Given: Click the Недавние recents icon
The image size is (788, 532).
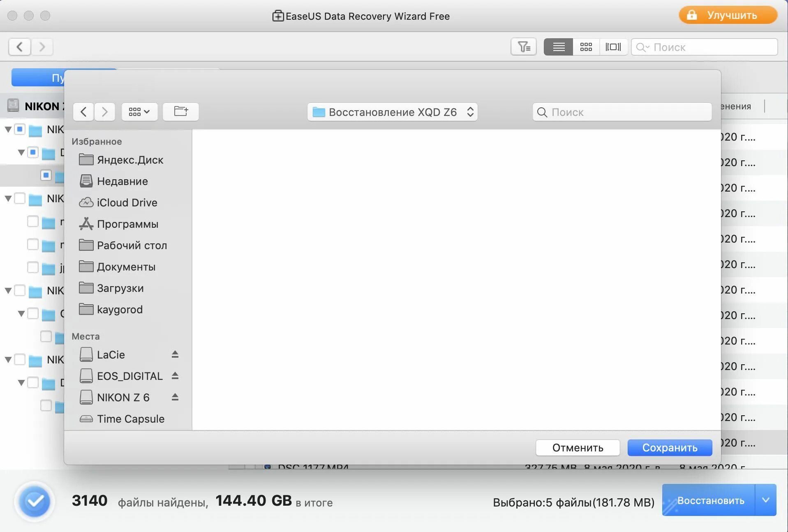Looking at the screenshot, I should click(86, 181).
